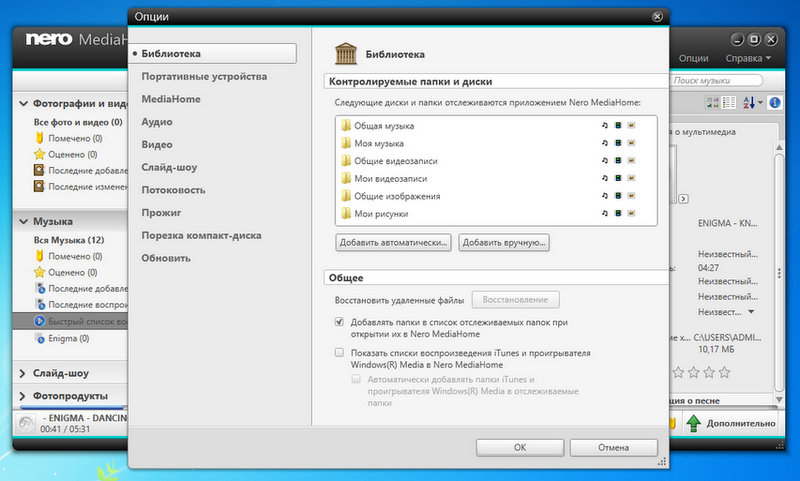Toggle photo icon for Мои видеозаписи folder
Viewport: 800px width, 481px height.
click(631, 179)
